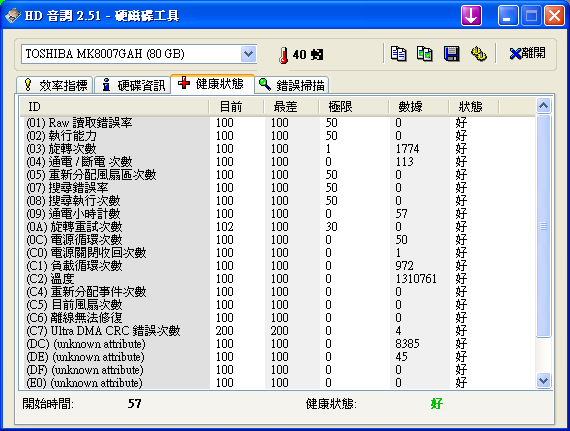Click the purple minimize-to-tray arrow button
570x431 pixels.
click(x=471, y=16)
